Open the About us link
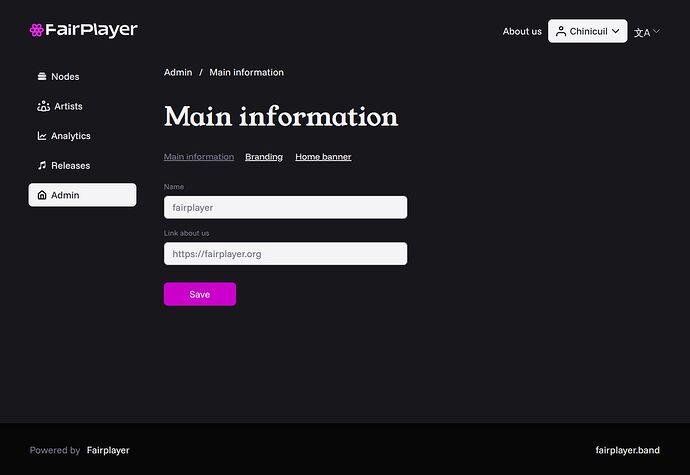 [522, 31]
